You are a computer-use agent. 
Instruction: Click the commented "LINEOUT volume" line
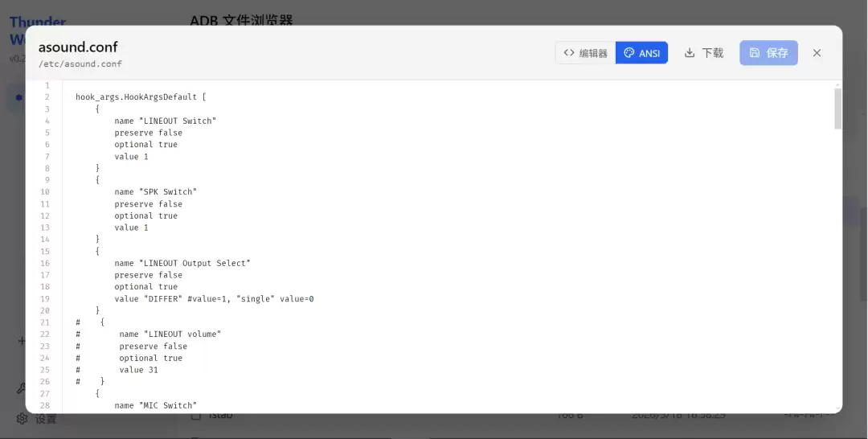[149, 334]
